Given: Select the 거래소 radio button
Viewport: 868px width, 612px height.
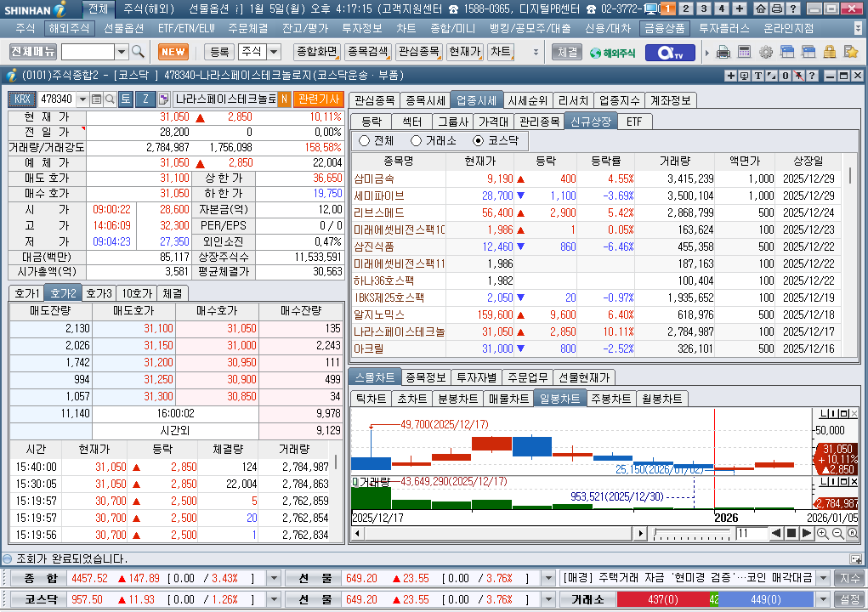Looking at the screenshot, I should tap(416, 140).
